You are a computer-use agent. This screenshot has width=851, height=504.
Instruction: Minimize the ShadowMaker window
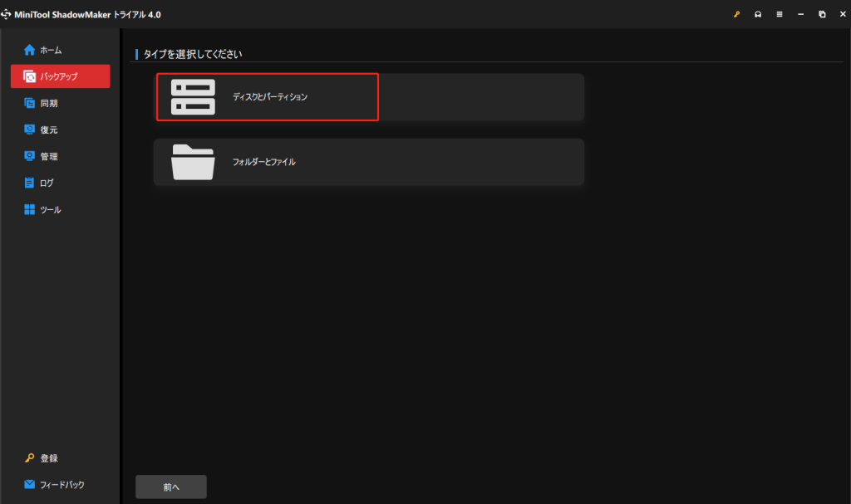(801, 14)
